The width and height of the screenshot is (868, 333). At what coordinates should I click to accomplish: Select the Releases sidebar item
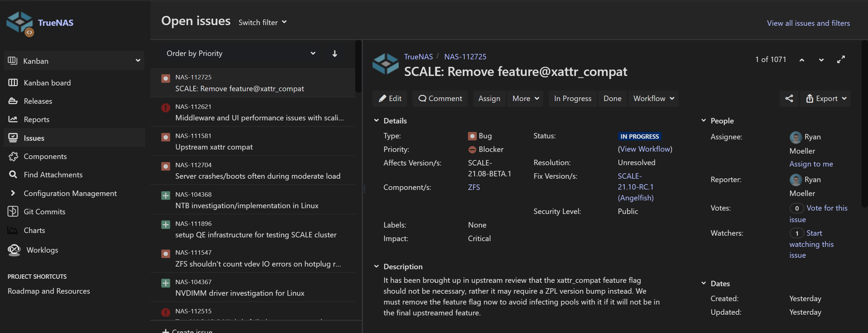coord(38,101)
